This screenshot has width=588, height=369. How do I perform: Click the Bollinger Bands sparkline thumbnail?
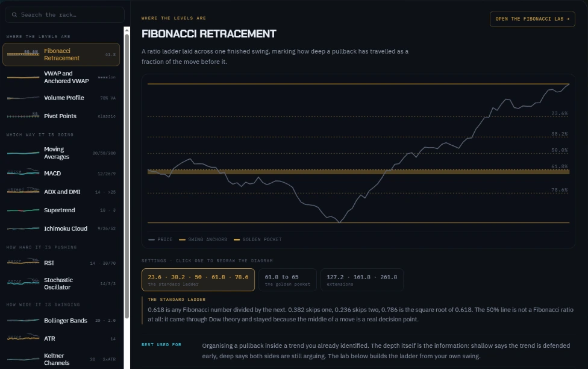pos(23,320)
